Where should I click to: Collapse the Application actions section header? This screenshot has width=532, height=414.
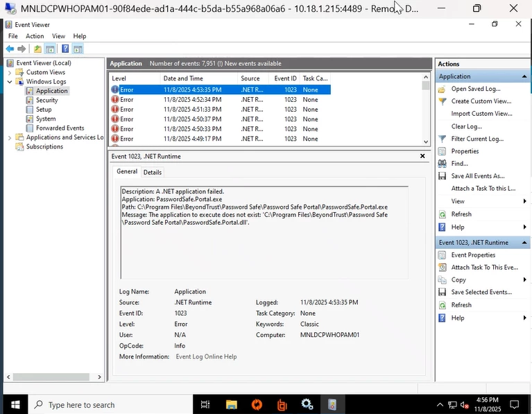pyautogui.click(x=524, y=76)
